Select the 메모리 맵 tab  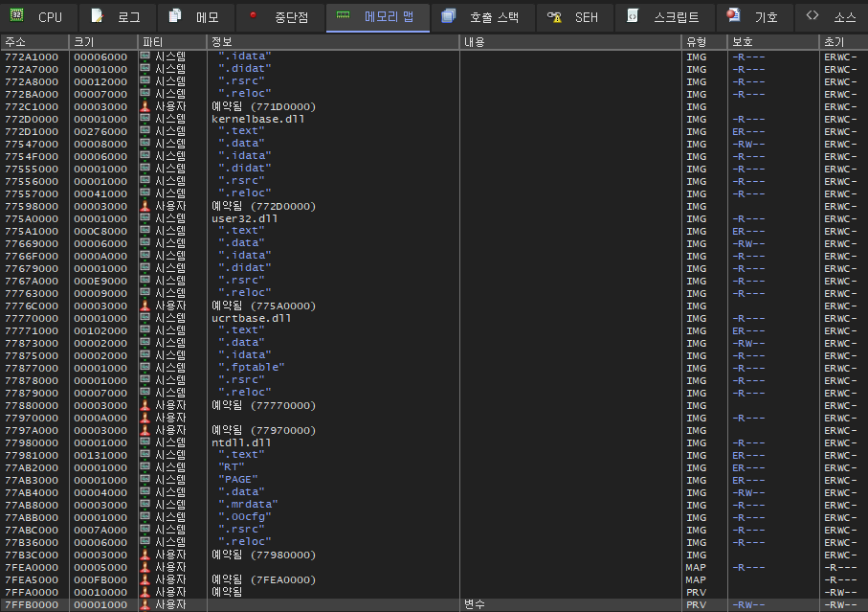point(377,17)
